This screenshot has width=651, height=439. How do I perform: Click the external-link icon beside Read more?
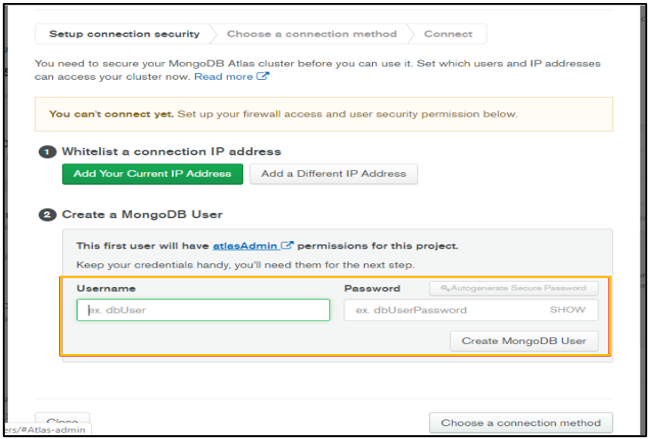point(263,77)
